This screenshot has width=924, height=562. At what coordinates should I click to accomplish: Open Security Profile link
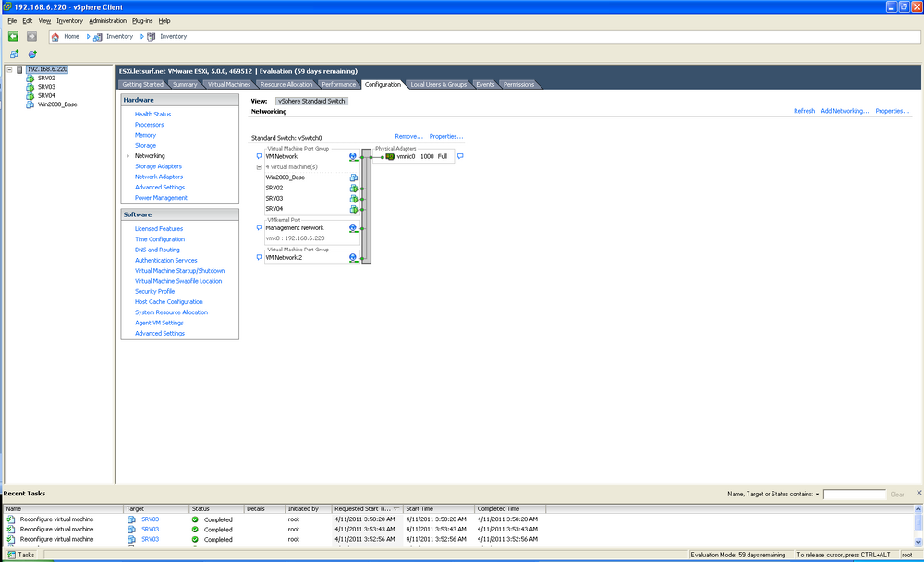154,291
